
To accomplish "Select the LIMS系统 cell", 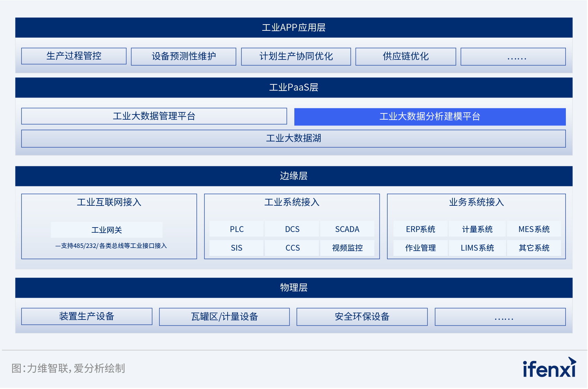I will pos(477,248).
